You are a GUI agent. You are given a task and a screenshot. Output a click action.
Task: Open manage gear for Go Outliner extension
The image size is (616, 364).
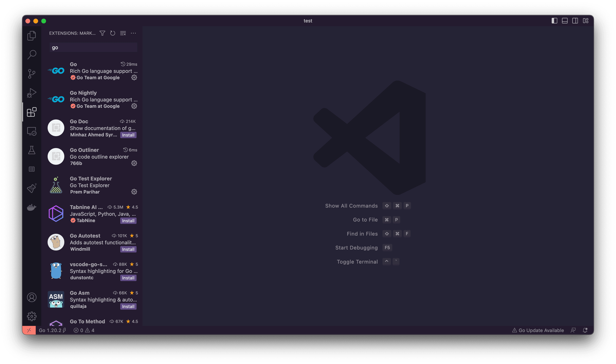click(134, 163)
